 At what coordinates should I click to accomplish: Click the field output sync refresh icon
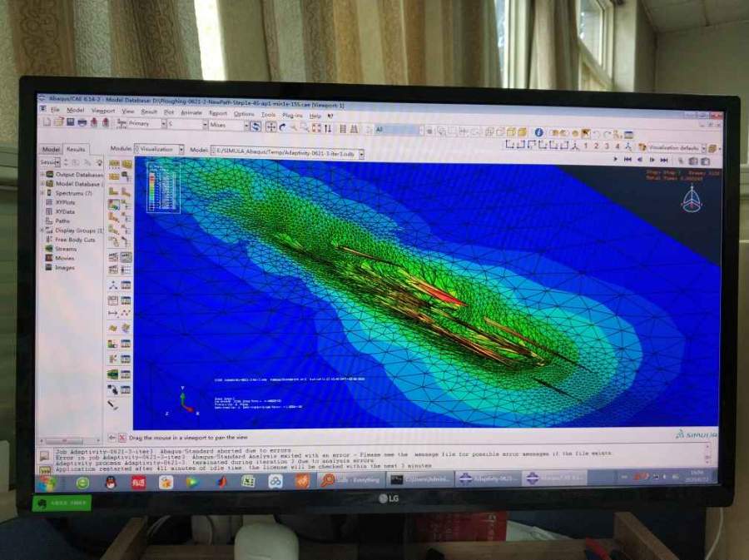click(x=255, y=126)
